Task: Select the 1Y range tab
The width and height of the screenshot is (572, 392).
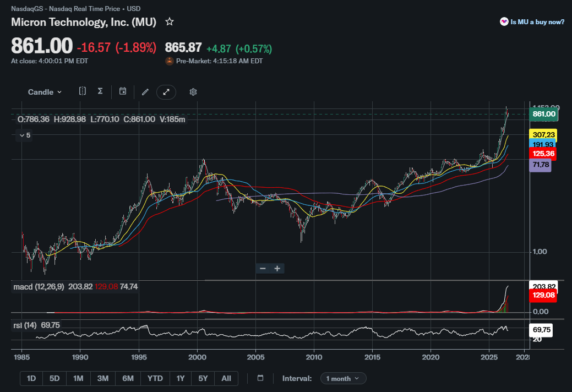Action: click(181, 378)
